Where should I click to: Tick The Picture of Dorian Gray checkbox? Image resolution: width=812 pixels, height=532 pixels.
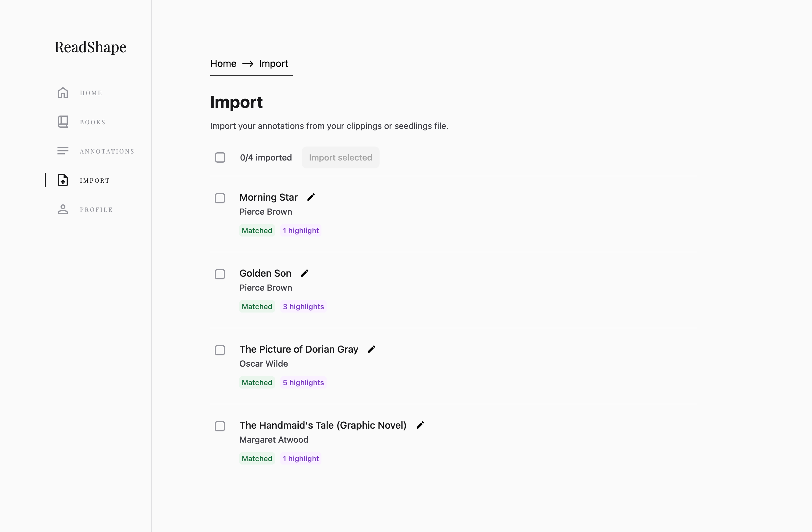(x=220, y=350)
